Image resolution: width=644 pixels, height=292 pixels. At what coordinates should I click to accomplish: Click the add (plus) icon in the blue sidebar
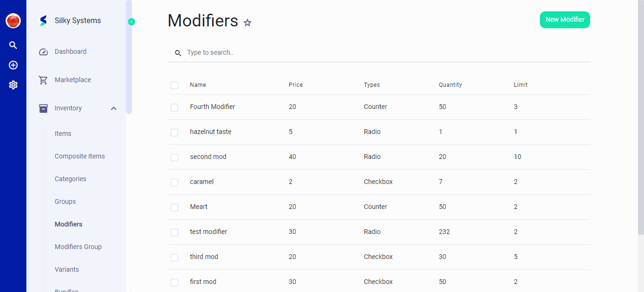tap(13, 65)
